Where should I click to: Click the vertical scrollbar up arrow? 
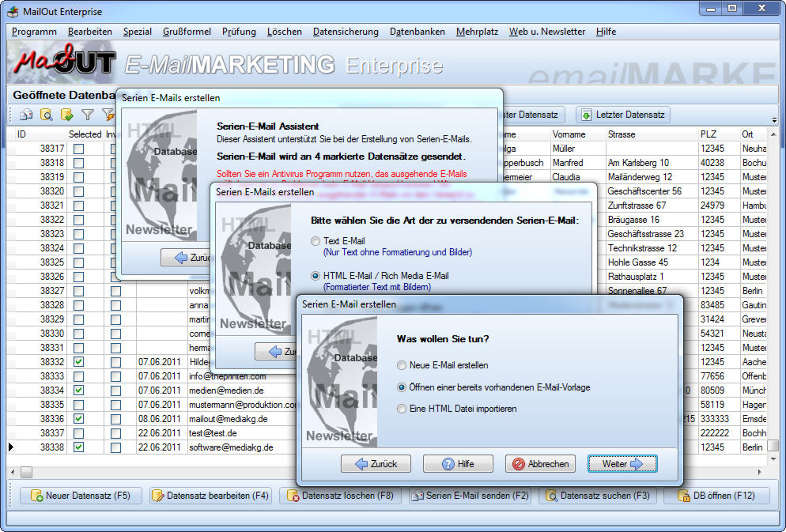773,134
